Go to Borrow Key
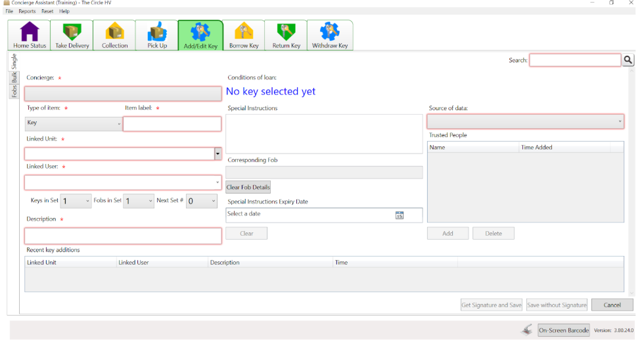This screenshot has height=344, width=644. [243, 35]
